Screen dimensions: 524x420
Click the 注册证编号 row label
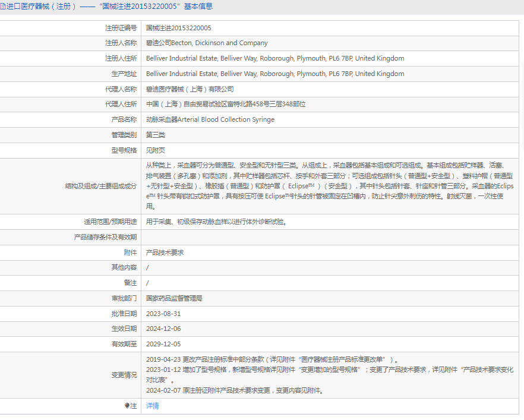pos(121,28)
